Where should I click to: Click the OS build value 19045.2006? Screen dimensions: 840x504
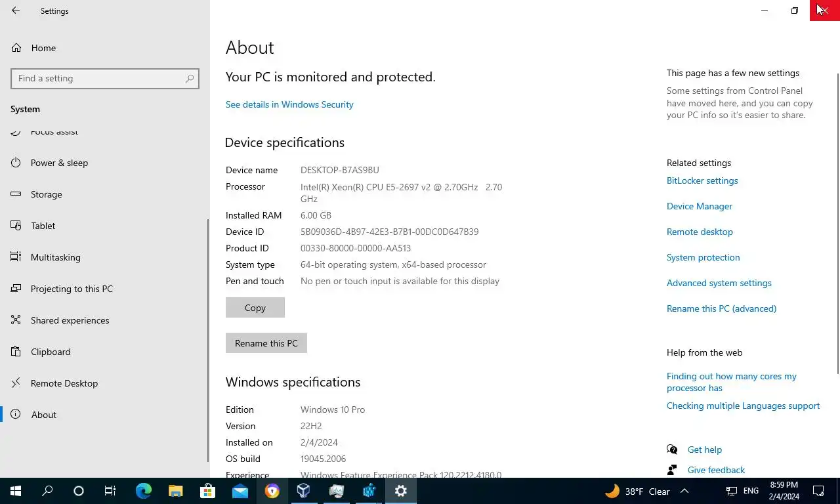(323, 459)
